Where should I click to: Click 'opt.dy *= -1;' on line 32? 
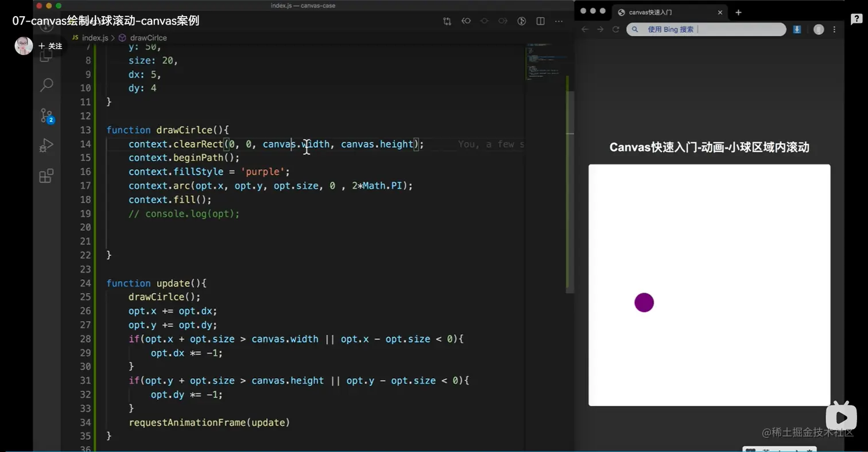coord(187,395)
